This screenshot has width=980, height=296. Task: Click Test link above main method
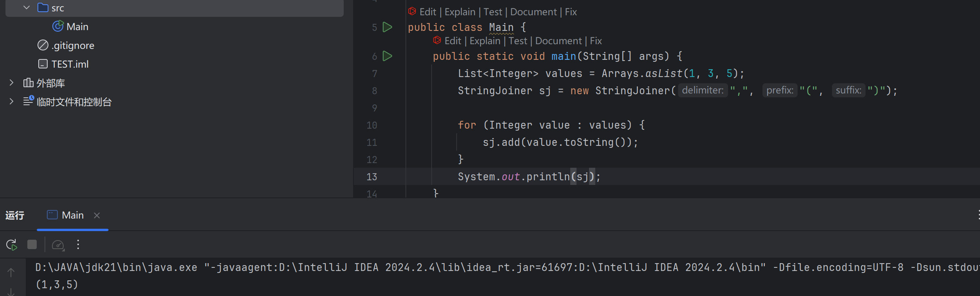pyautogui.click(x=518, y=41)
